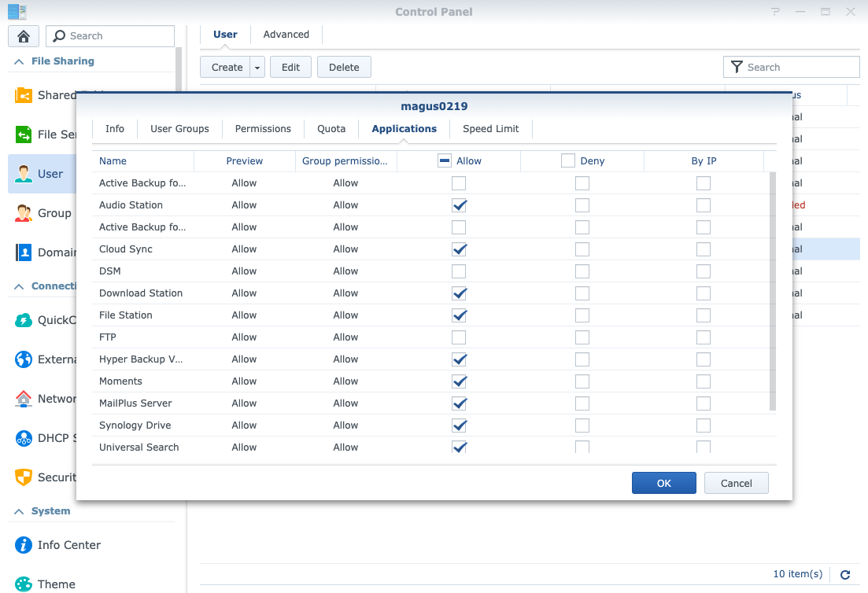Collapse the Connectivity section
Viewport: 868px width, 593px height.
click(x=19, y=286)
